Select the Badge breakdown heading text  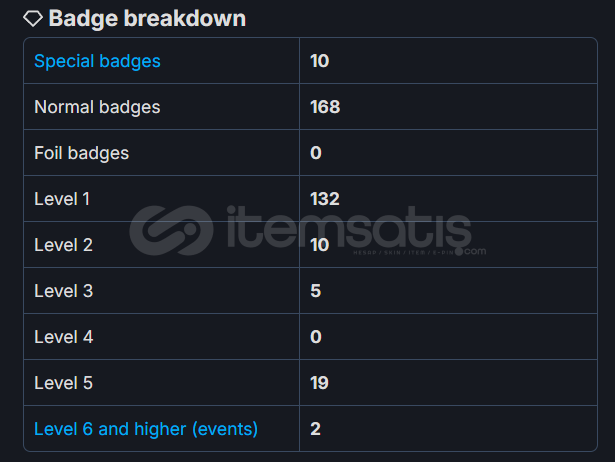pos(147,18)
